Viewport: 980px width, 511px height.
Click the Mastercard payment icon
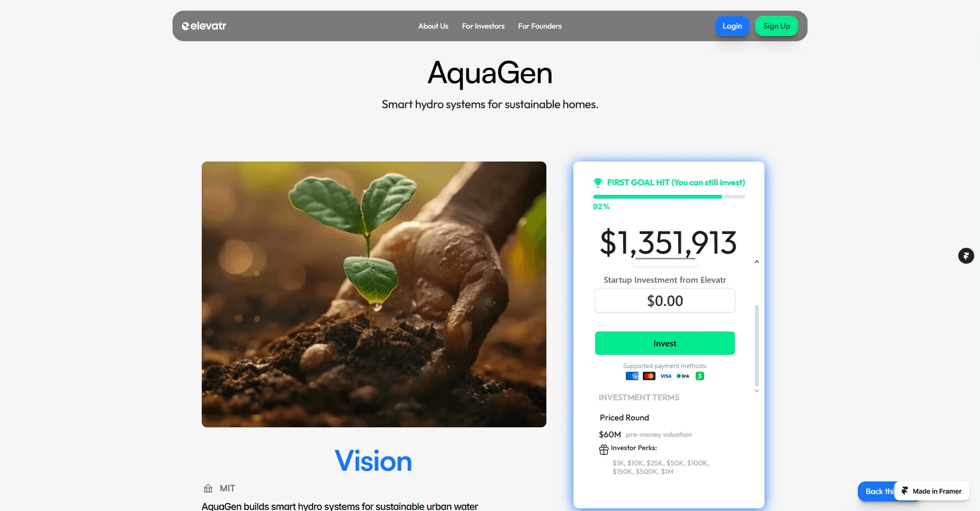click(x=649, y=376)
